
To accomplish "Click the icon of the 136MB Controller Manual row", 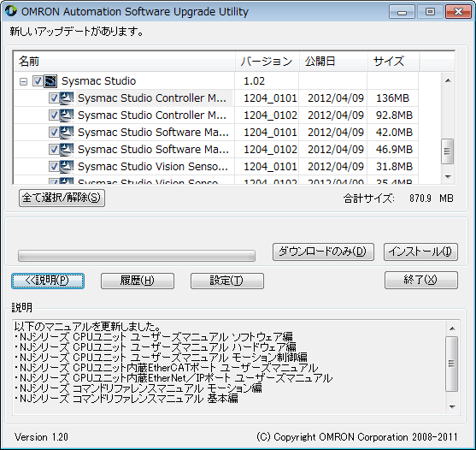I will point(67,98).
